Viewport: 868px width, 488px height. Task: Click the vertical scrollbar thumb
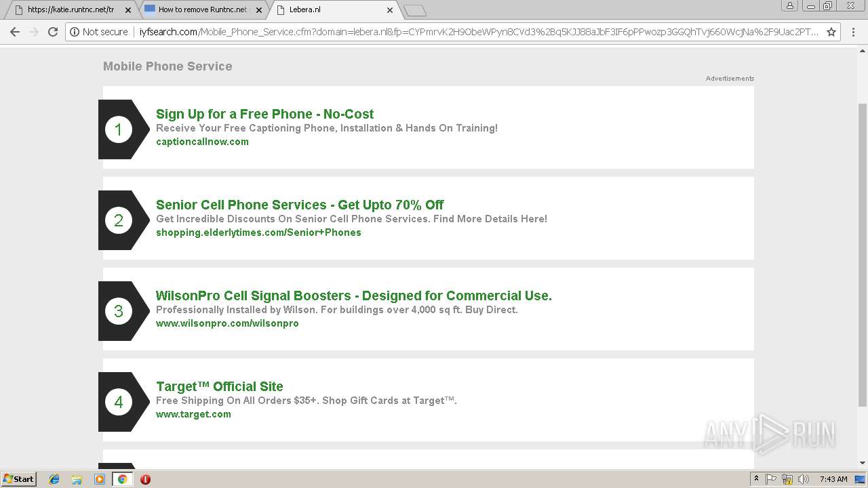point(863,255)
